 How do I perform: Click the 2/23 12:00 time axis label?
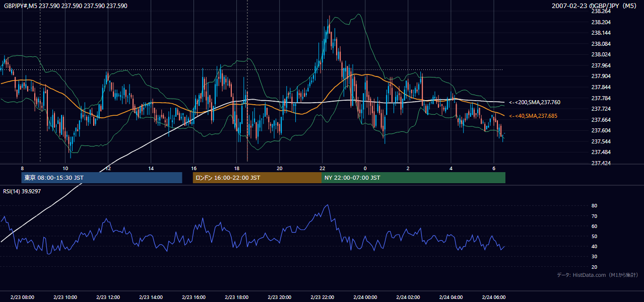click(x=108, y=297)
